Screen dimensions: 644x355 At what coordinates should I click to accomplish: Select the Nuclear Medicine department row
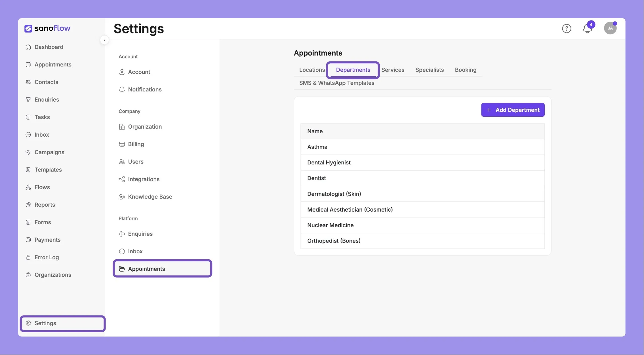point(422,225)
